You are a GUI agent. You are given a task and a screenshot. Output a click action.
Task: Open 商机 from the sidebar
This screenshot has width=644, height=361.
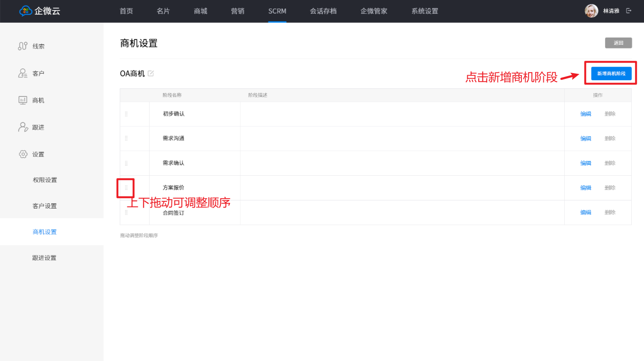click(x=38, y=101)
